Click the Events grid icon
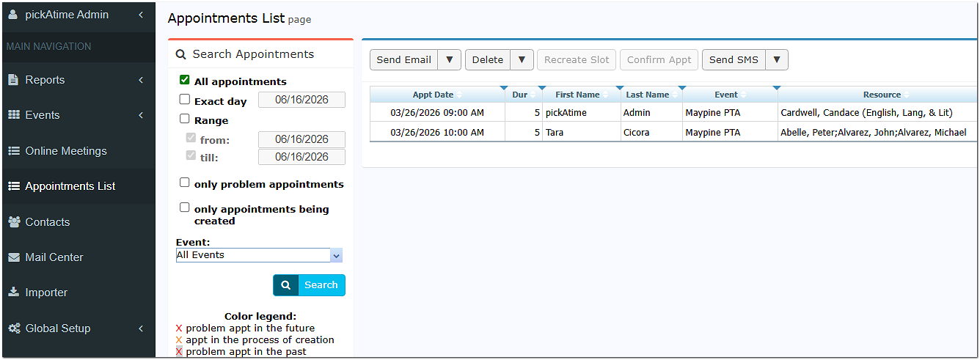980x360 pixels. [13, 115]
